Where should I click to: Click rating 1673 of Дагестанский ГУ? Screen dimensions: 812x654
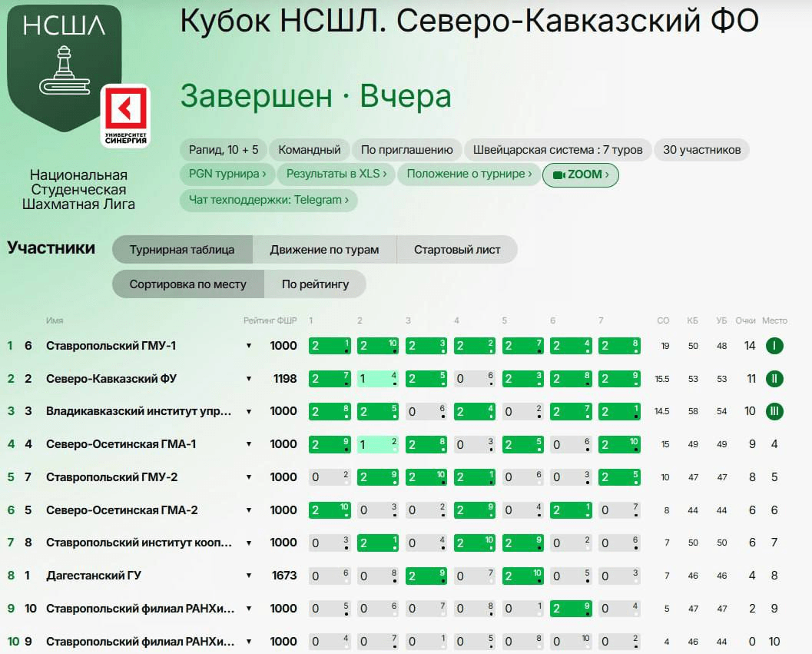pos(284,576)
